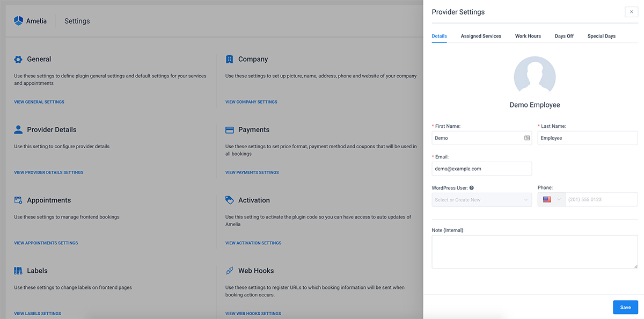Open the phone country code dropdown arrow
This screenshot has width=644, height=319.
(560, 200)
